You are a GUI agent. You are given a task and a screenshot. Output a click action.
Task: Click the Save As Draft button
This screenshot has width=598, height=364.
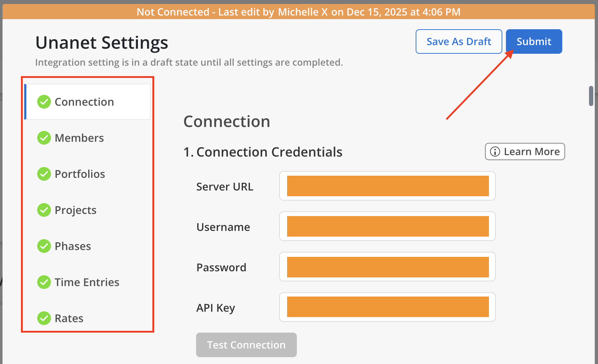pos(459,41)
